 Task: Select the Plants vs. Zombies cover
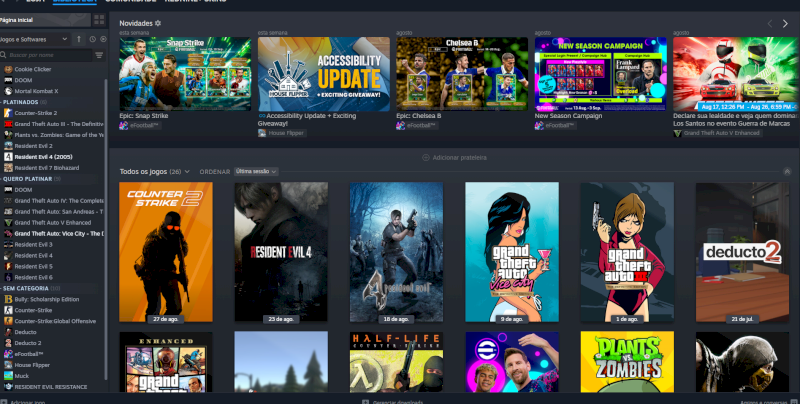(627, 362)
